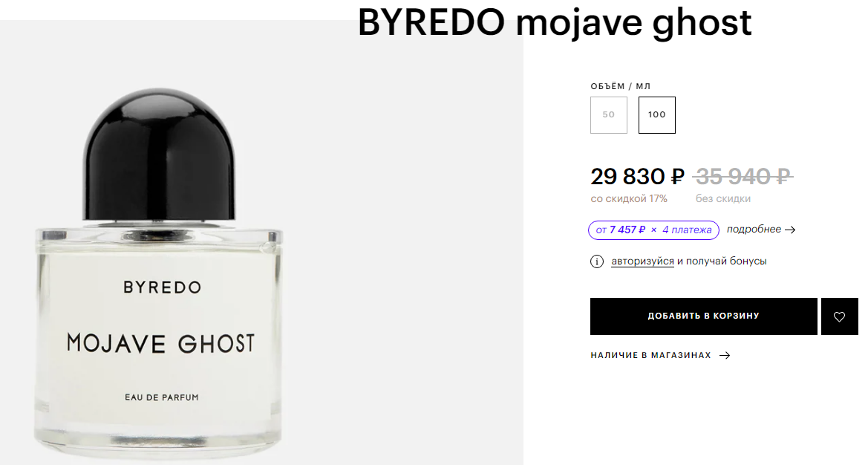Viewport: 868px width, 465px height.
Task: Click the info icon beside bonuses text
Action: (597, 261)
